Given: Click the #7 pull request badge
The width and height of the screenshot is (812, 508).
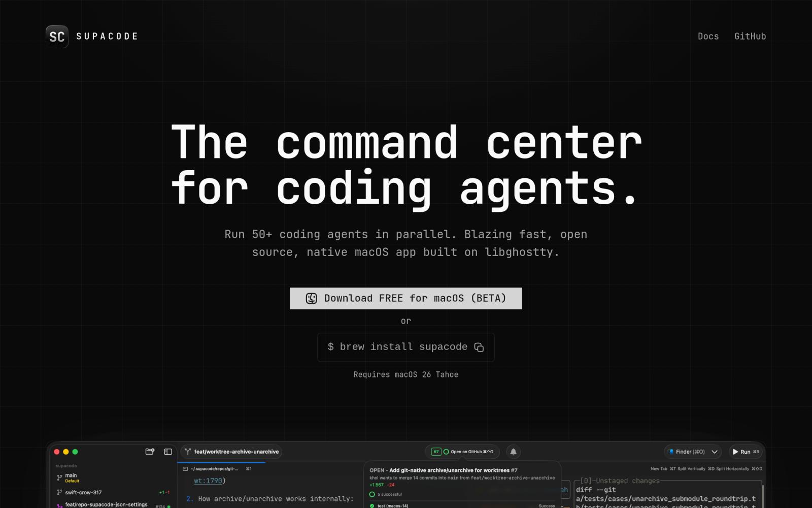Looking at the screenshot, I should (436, 452).
